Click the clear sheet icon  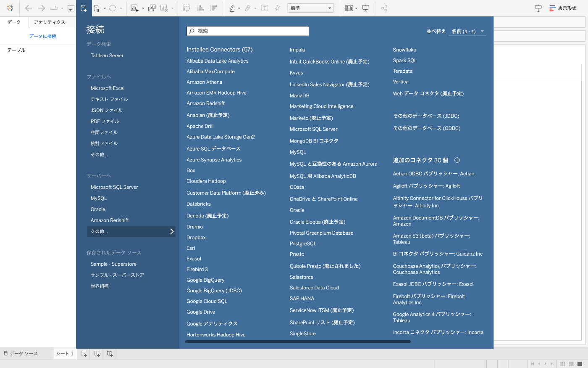tap(164, 8)
